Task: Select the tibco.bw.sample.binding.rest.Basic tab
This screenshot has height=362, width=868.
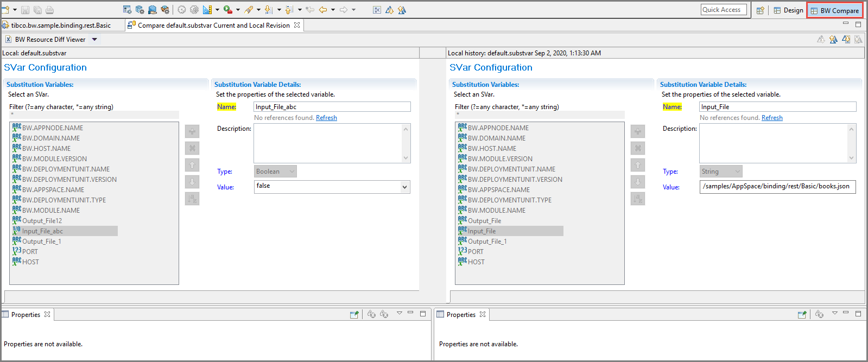Action: [x=60, y=26]
